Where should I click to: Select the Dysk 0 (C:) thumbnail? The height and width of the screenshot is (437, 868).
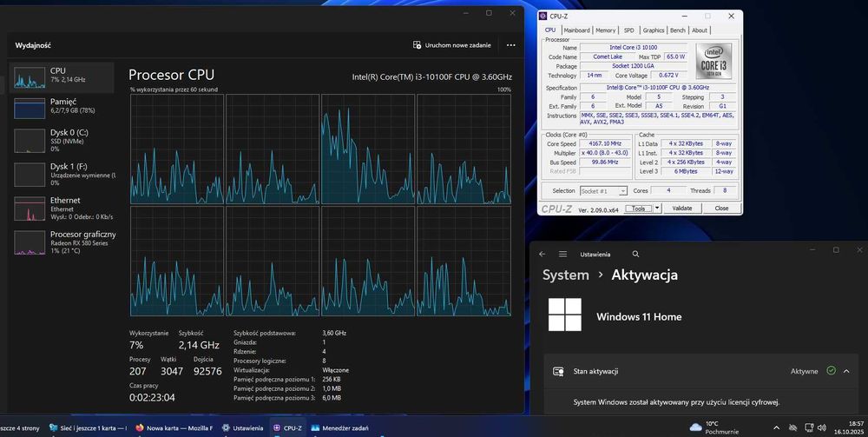point(30,141)
